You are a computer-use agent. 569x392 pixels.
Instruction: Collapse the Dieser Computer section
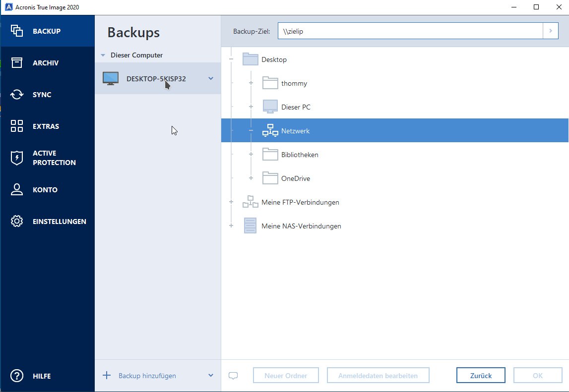click(103, 55)
